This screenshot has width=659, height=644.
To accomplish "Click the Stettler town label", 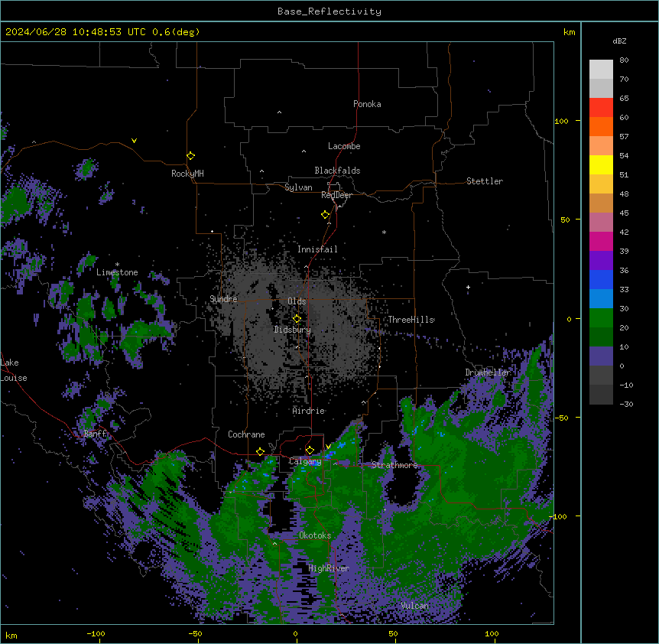I will tap(485, 181).
